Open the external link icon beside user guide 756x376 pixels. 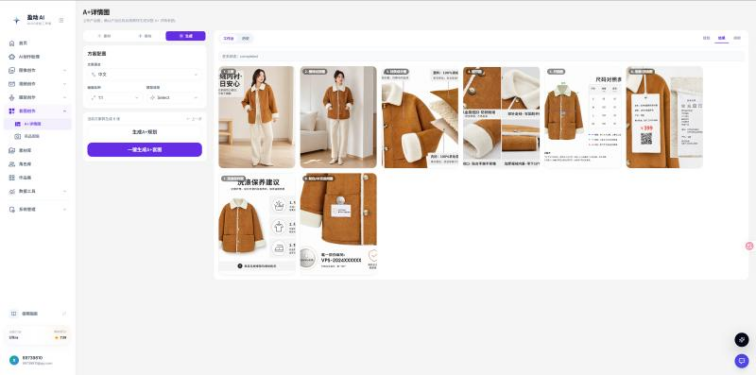(64, 314)
